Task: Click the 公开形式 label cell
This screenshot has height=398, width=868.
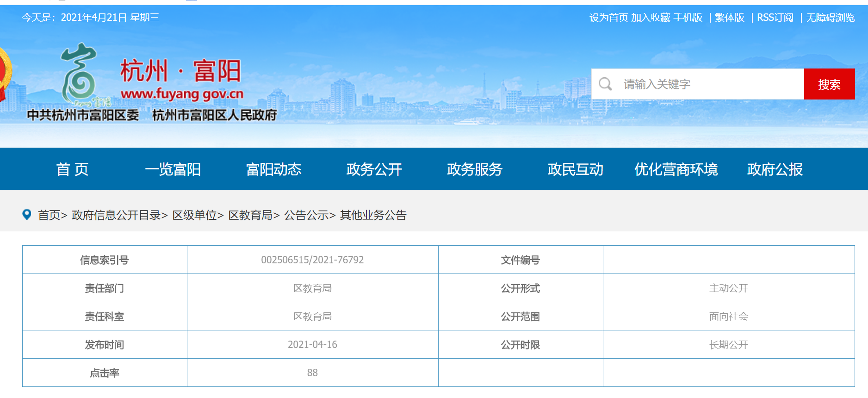Action: (x=521, y=288)
